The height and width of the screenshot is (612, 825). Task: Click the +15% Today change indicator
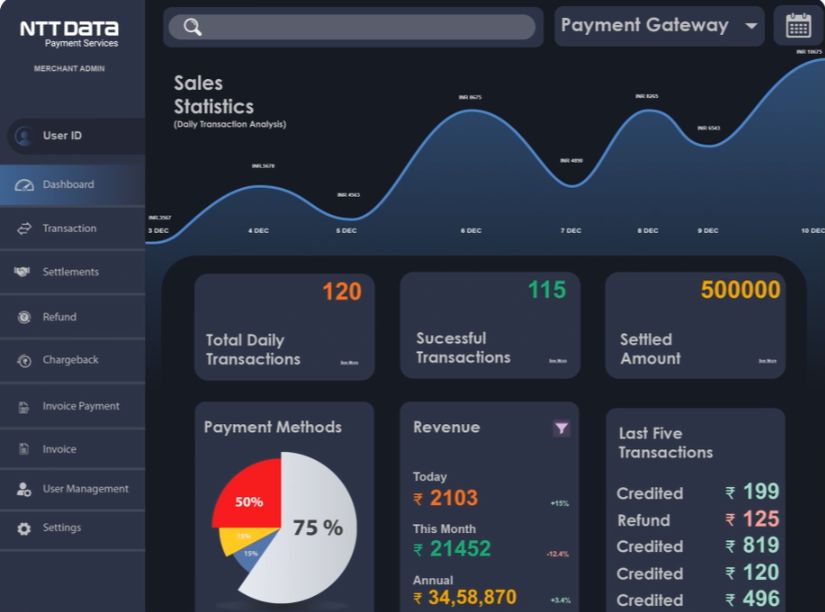click(x=560, y=504)
